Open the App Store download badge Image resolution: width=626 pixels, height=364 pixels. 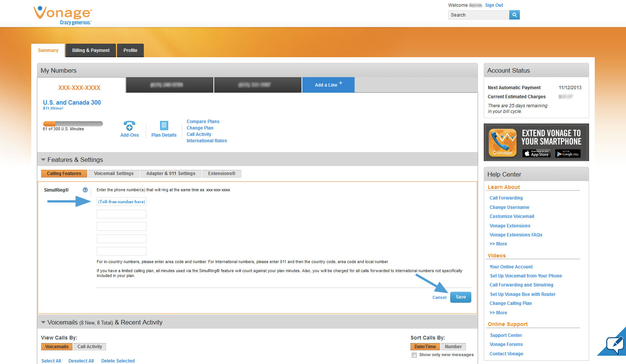536,154
